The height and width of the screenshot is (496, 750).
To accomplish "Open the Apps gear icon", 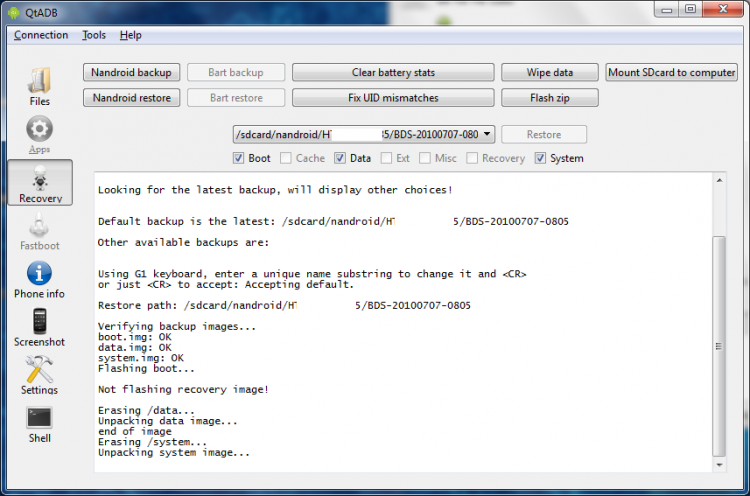I will 40,132.
